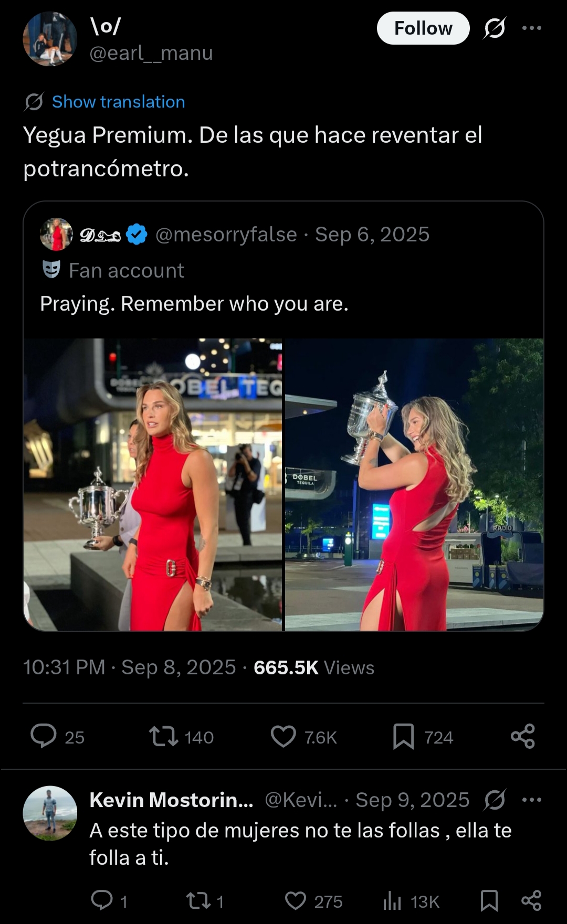Open @earl__manu profile avatar
567x924 pixels.
pyautogui.click(x=50, y=39)
